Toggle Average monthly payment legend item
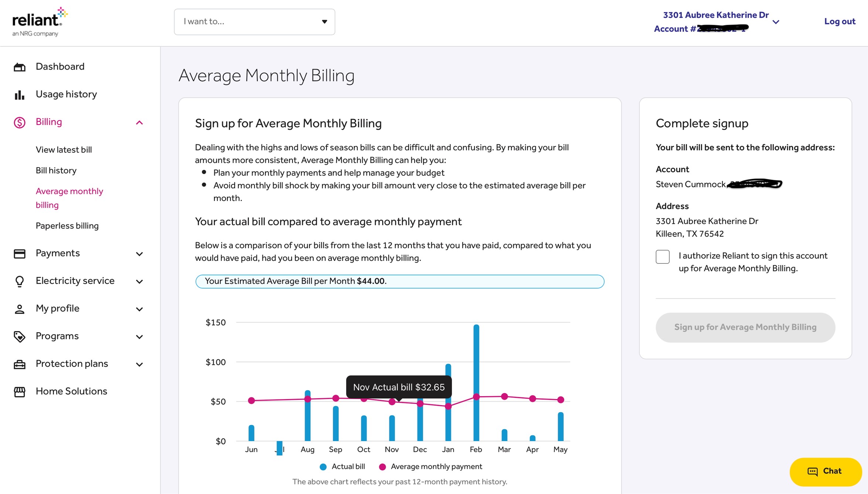The height and width of the screenshot is (494, 868). coord(430,467)
